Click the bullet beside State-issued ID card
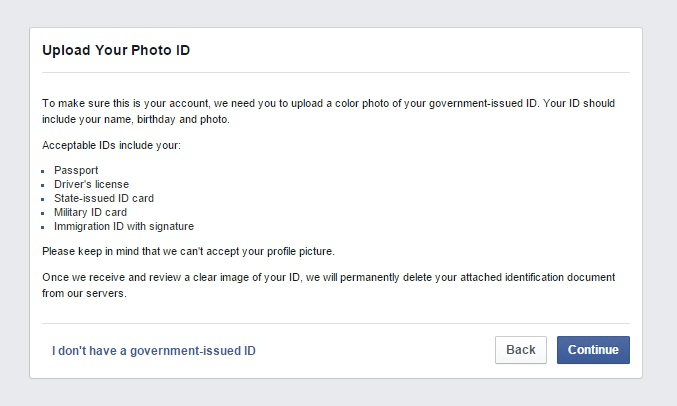 click(x=45, y=199)
